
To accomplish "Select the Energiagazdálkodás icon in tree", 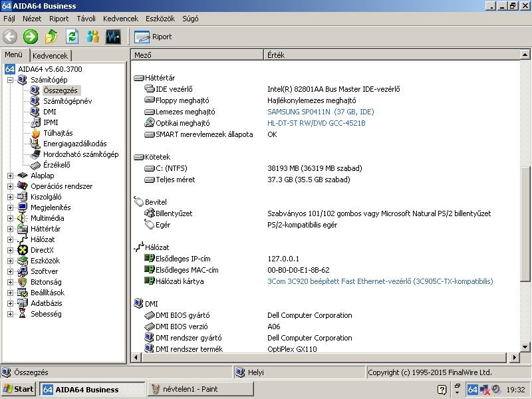I will (x=35, y=144).
